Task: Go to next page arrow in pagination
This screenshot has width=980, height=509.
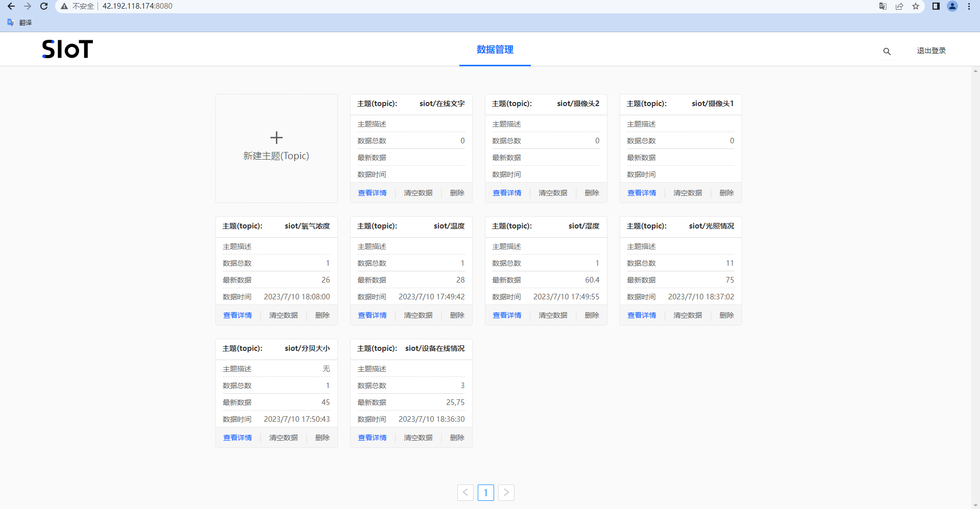Action: (x=506, y=492)
